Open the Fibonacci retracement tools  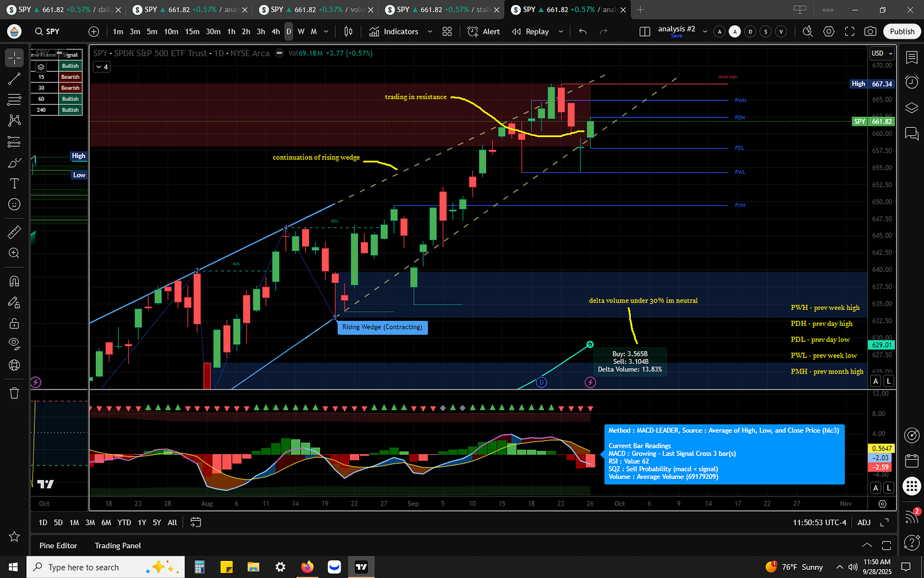point(15,100)
